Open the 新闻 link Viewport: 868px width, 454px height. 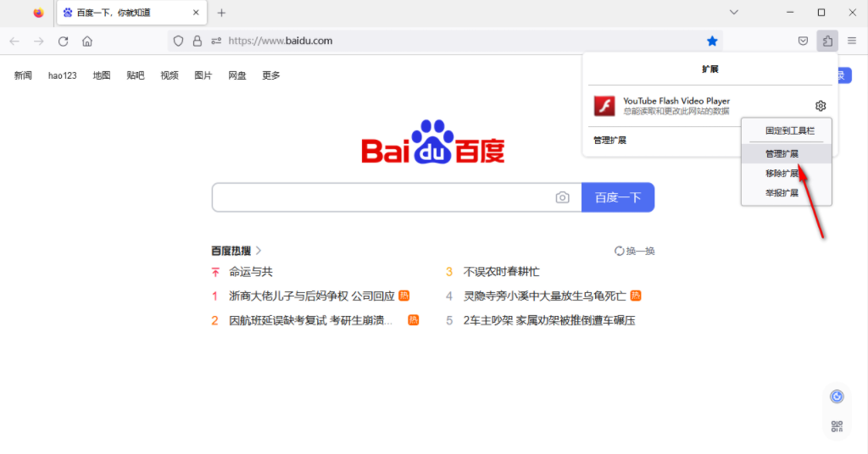tap(23, 75)
